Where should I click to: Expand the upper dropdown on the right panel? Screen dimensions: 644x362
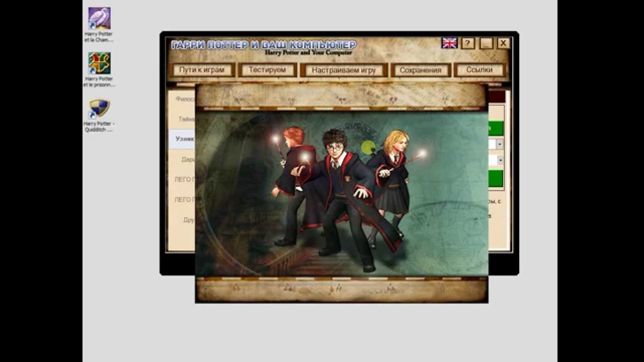[500, 144]
